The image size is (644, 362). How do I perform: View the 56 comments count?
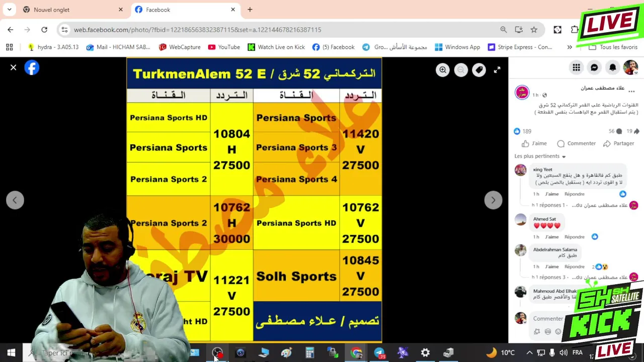(x=615, y=131)
